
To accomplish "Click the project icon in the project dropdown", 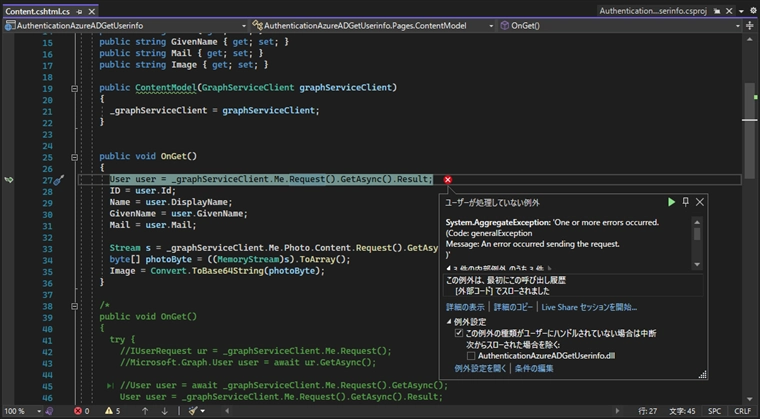I will click(10, 26).
